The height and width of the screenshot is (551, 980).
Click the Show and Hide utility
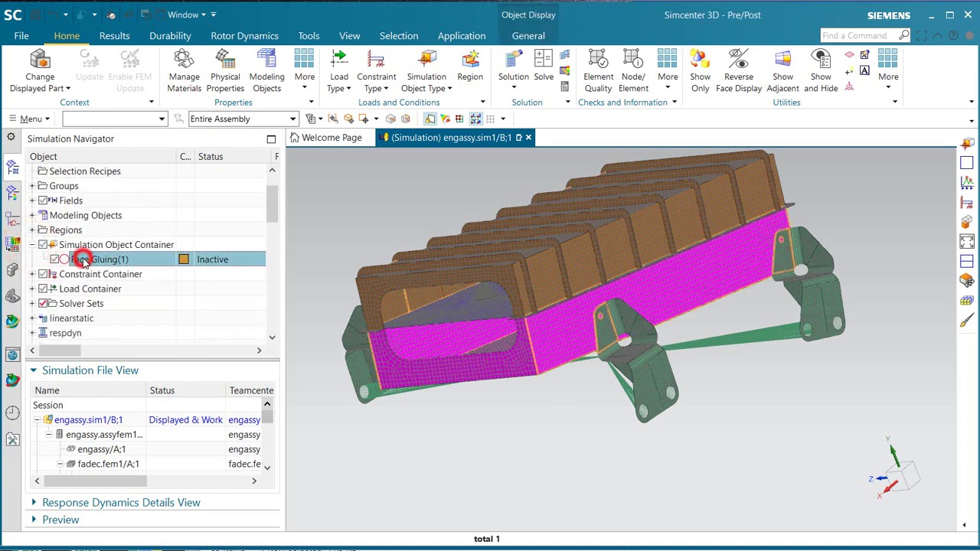click(x=821, y=71)
